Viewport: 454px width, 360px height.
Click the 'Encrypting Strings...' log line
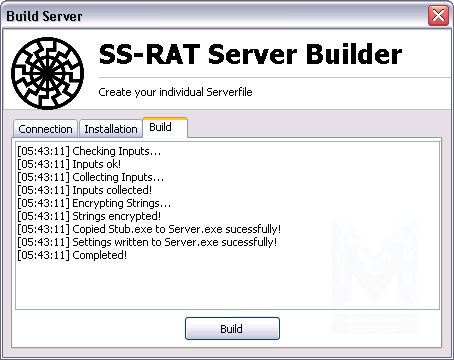coord(94,203)
